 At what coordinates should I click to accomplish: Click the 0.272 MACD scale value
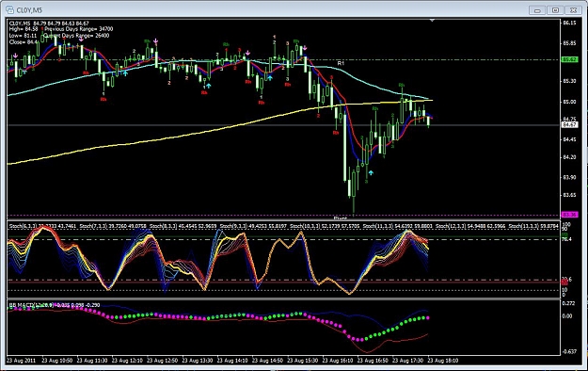pyautogui.click(x=569, y=303)
